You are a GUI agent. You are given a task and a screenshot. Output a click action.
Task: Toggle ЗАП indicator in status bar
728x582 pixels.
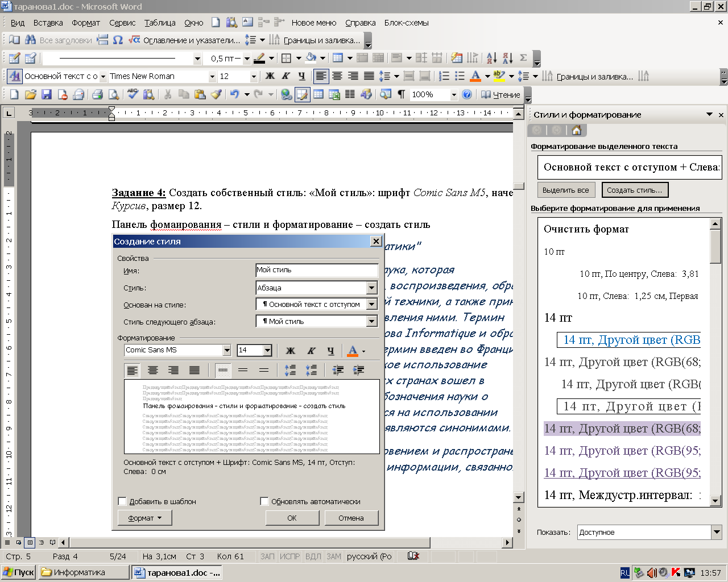pos(267,556)
